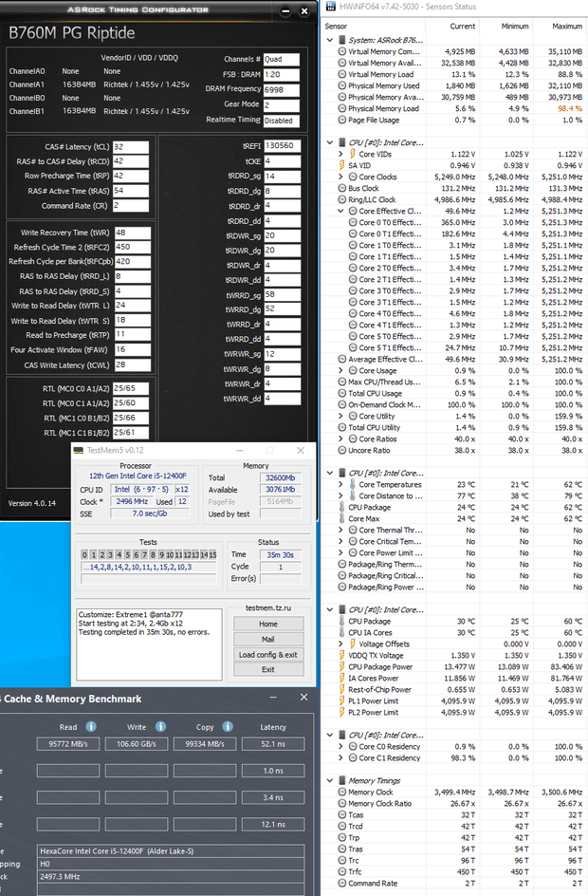The height and width of the screenshot is (896, 588).
Task: Click the IA Cores Power lightning icon
Action: (342, 678)
